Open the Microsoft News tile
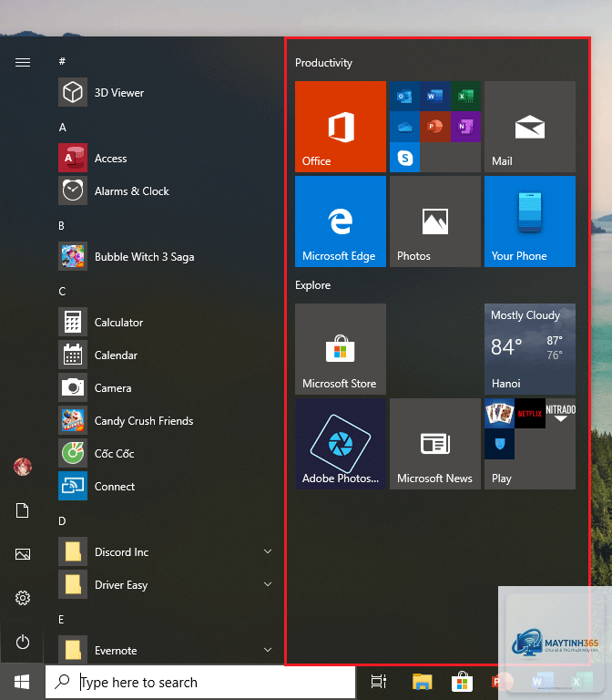The image size is (612, 700). [435, 444]
